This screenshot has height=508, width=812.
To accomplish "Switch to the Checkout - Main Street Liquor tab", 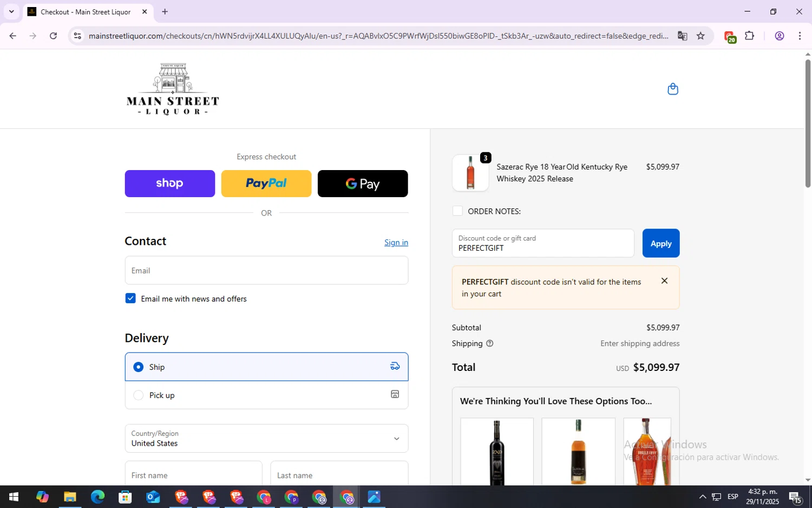I will pyautogui.click(x=86, y=11).
